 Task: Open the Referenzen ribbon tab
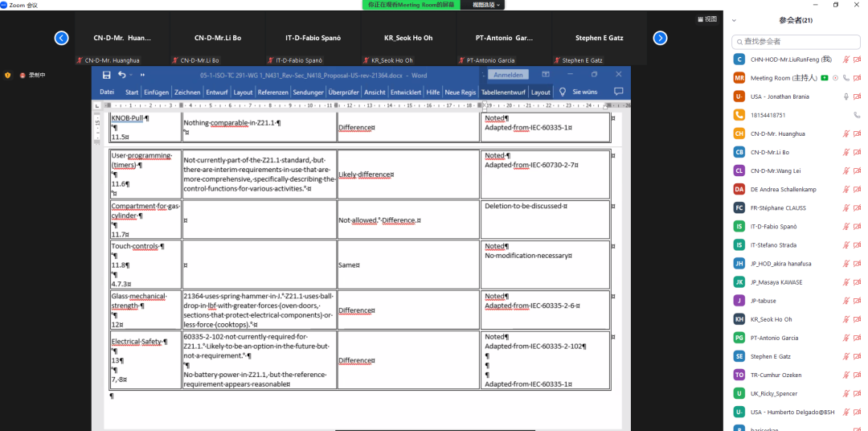point(272,92)
